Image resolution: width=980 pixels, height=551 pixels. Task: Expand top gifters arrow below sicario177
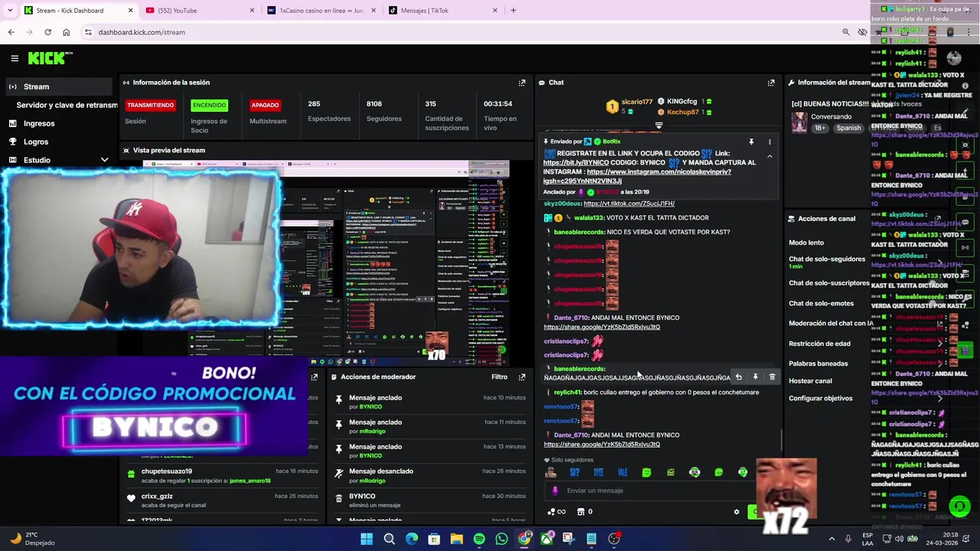[658, 125]
